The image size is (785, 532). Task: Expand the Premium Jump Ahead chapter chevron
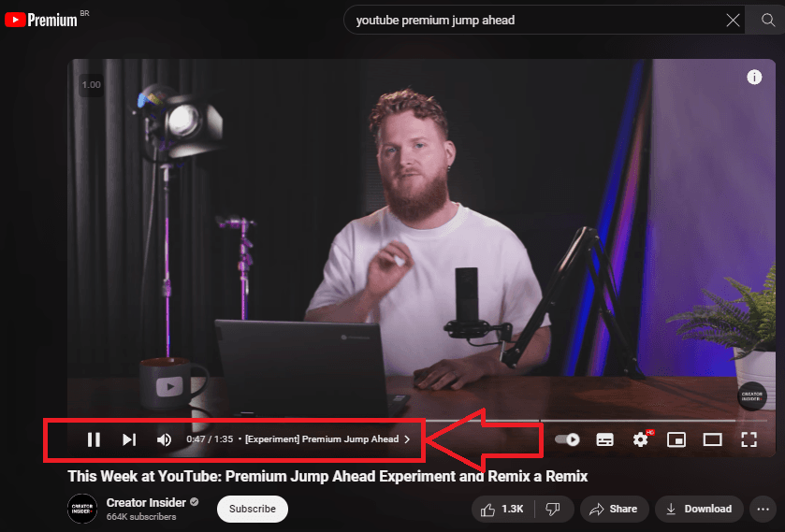pos(407,439)
